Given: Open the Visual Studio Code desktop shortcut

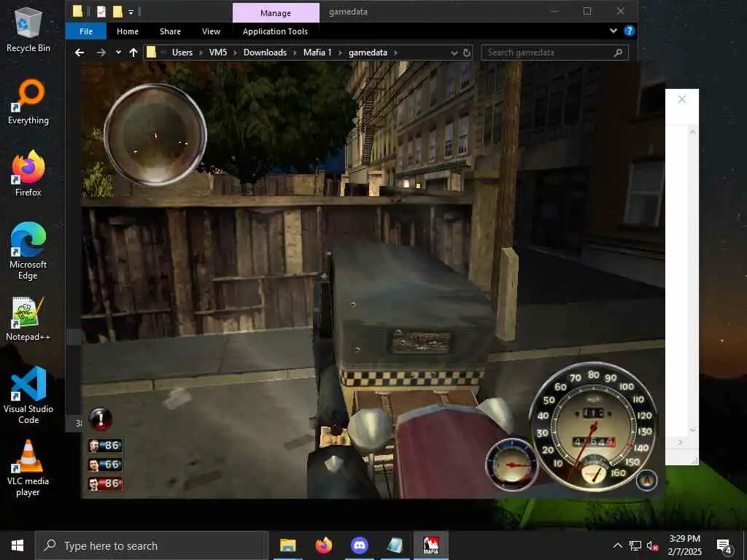Looking at the screenshot, I should coord(28,395).
